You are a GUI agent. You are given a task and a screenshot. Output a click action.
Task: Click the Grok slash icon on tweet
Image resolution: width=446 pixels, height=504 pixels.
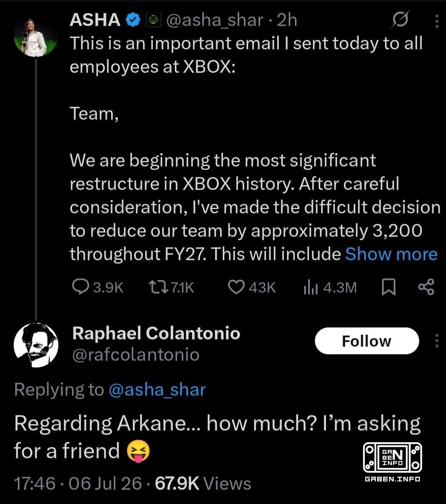pyautogui.click(x=400, y=20)
